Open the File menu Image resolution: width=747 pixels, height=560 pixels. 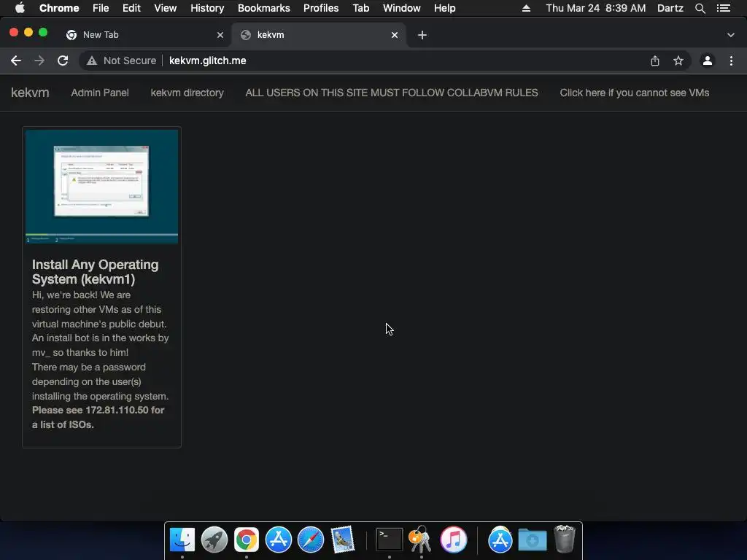101,8
